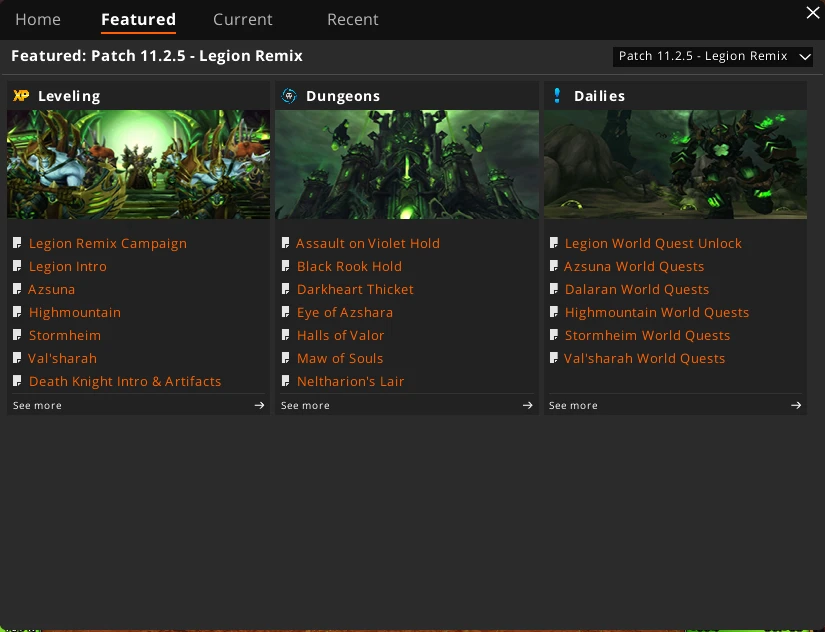Image resolution: width=825 pixels, height=632 pixels.
Task: Select Stormheim World Quests guide
Action: click(647, 335)
